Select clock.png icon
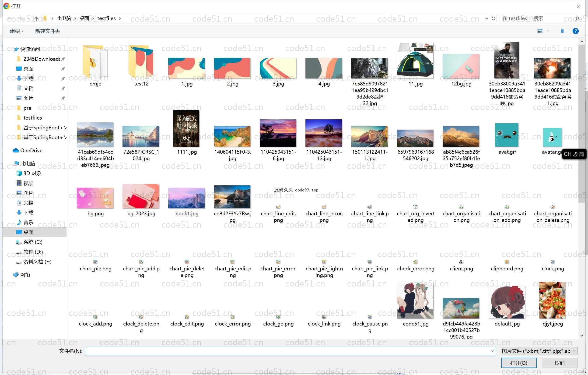This screenshot has width=588, height=375. (552, 262)
